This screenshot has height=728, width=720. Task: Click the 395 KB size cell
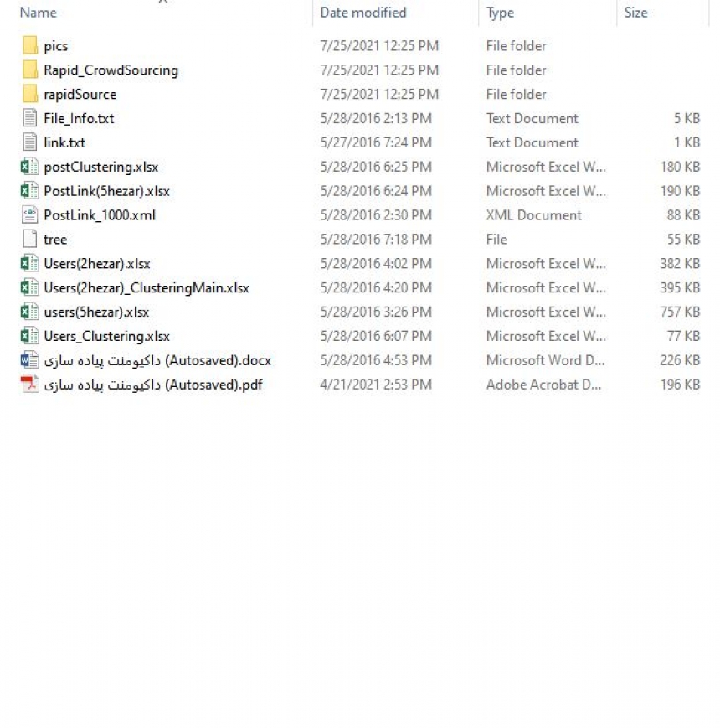coord(680,288)
